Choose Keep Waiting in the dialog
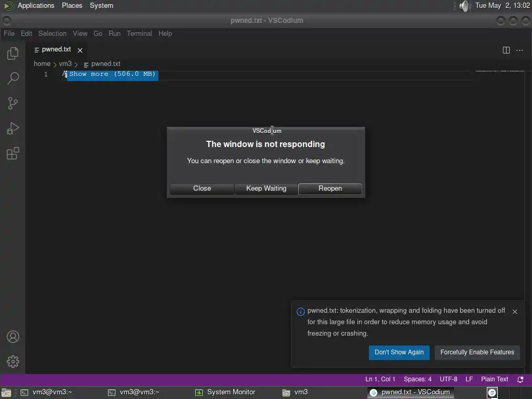Image resolution: width=532 pixels, height=399 pixels. 266,189
